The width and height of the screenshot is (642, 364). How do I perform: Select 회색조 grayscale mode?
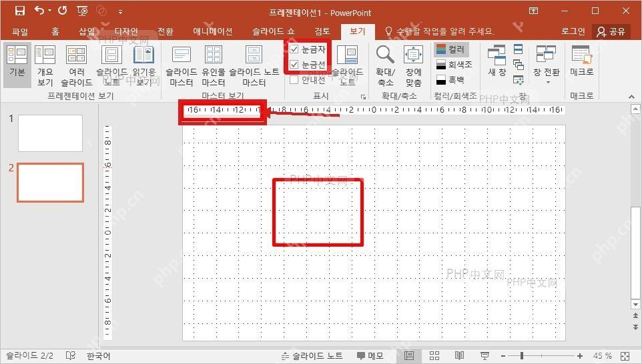[454, 64]
